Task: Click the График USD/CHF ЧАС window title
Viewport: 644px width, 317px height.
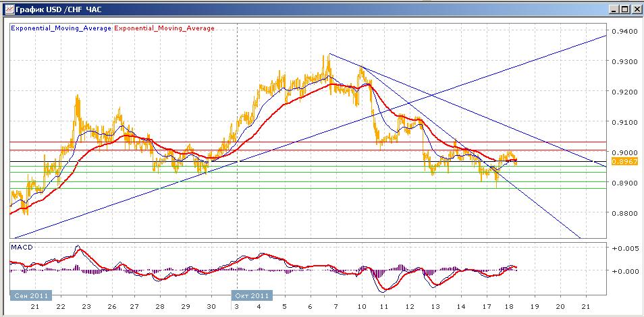Action: 59,9
